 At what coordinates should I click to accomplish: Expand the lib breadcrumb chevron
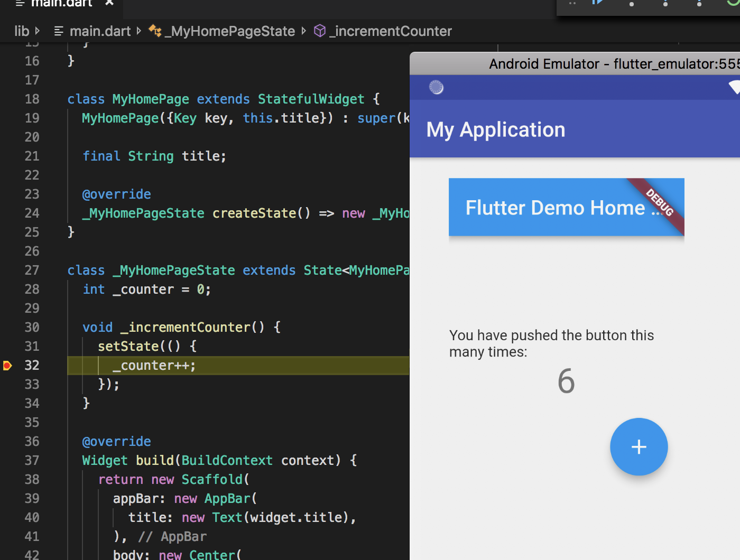click(38, 31)
